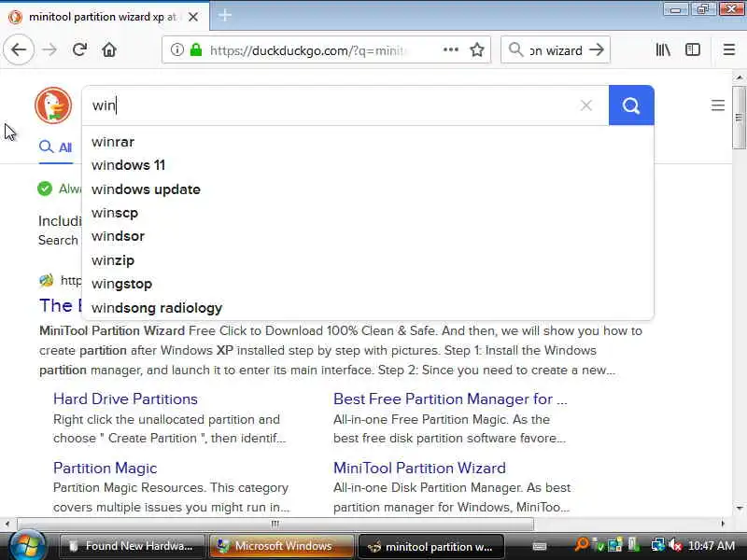Open the Hard Drive Partitions link
747x560 pixels.
coord(125,399)
